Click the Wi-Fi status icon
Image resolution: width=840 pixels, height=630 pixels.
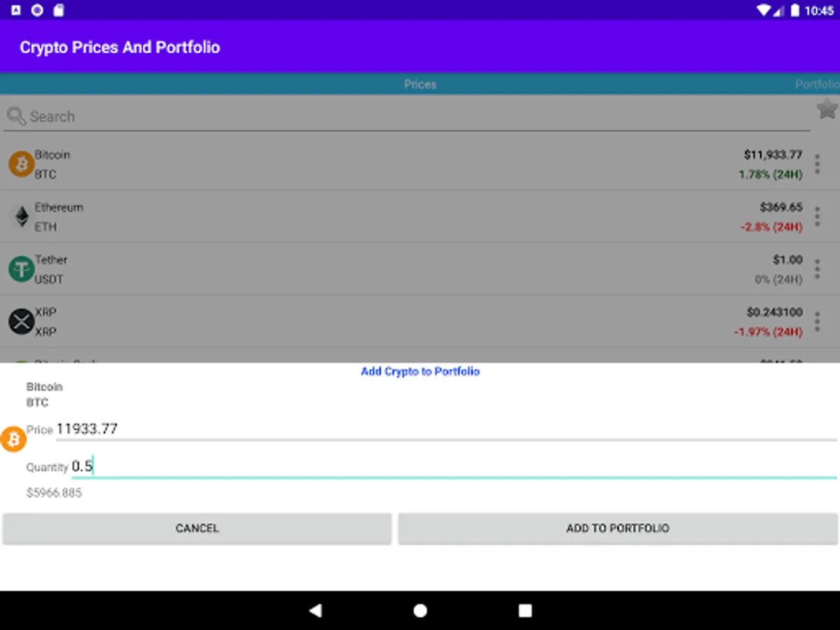tap(763, 10)
